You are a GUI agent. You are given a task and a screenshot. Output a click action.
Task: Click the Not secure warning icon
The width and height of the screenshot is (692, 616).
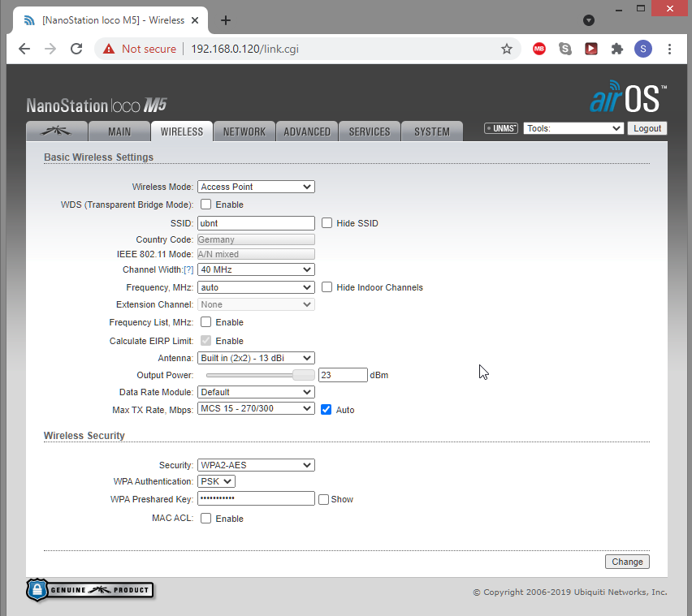point(109,49)
